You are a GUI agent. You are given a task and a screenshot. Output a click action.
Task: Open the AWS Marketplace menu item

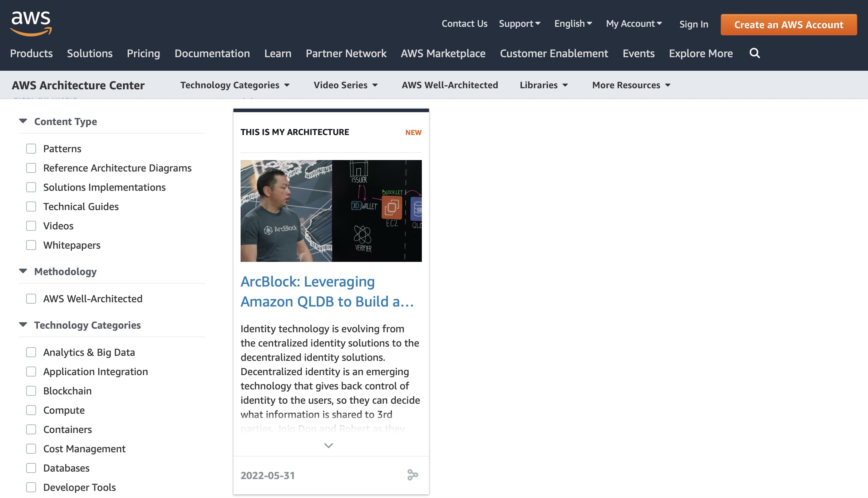point(443,53)
